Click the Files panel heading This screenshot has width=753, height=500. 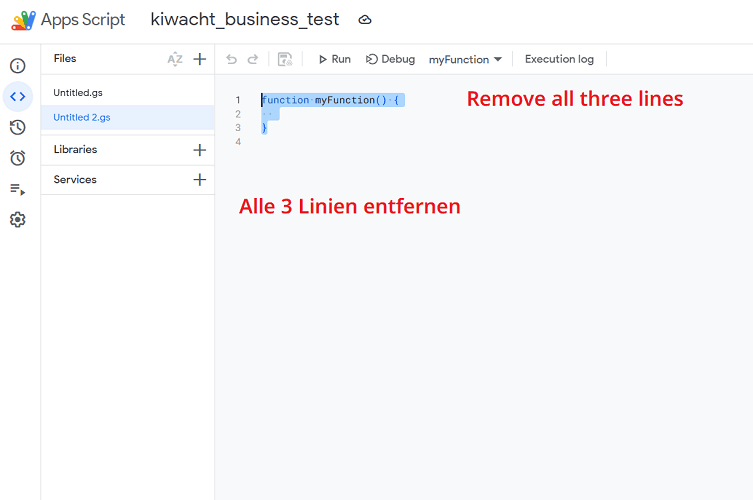pyautogui.click(x=65, y=59)
